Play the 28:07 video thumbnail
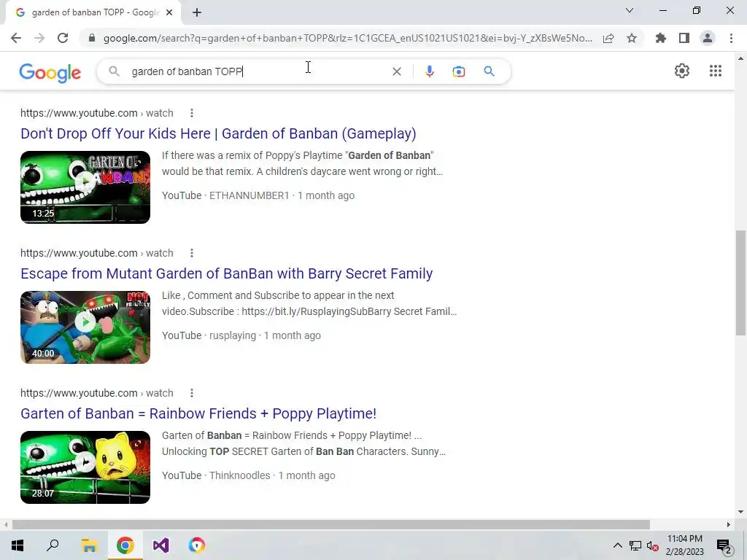Screen dimensions: 747x560 [x=85, y=467]
